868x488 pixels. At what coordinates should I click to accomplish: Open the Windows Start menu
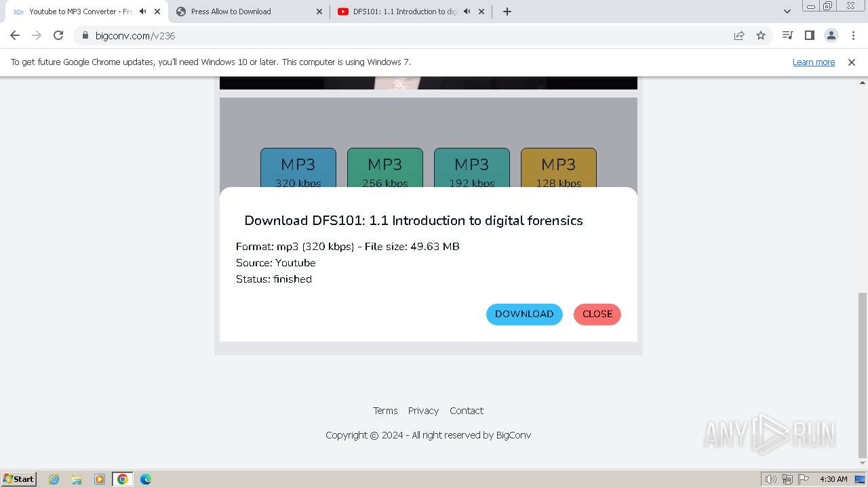point(18,479)
